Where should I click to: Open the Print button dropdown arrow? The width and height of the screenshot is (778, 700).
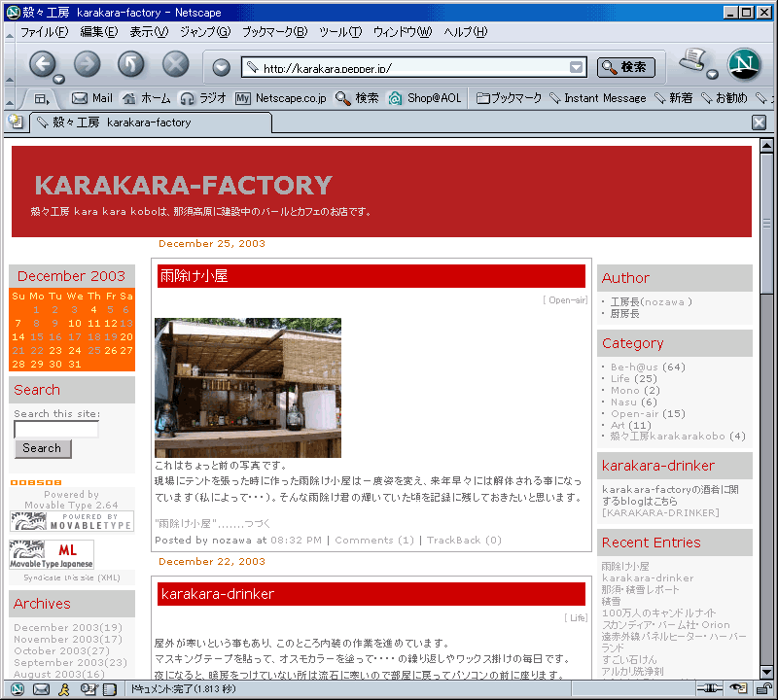713,75
